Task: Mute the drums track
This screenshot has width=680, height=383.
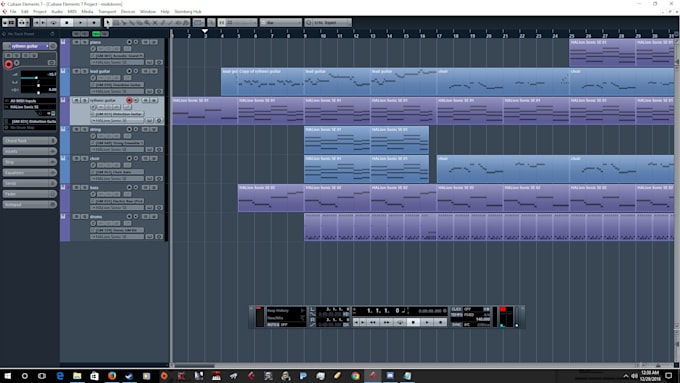Action: click(76, 216)
